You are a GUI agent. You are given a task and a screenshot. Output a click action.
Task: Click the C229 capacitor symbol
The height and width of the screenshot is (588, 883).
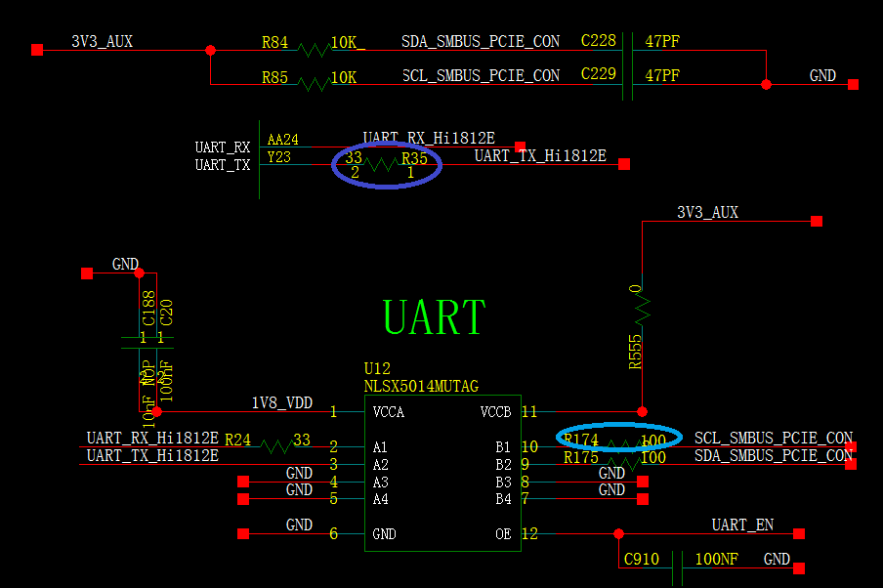[627, 84]
